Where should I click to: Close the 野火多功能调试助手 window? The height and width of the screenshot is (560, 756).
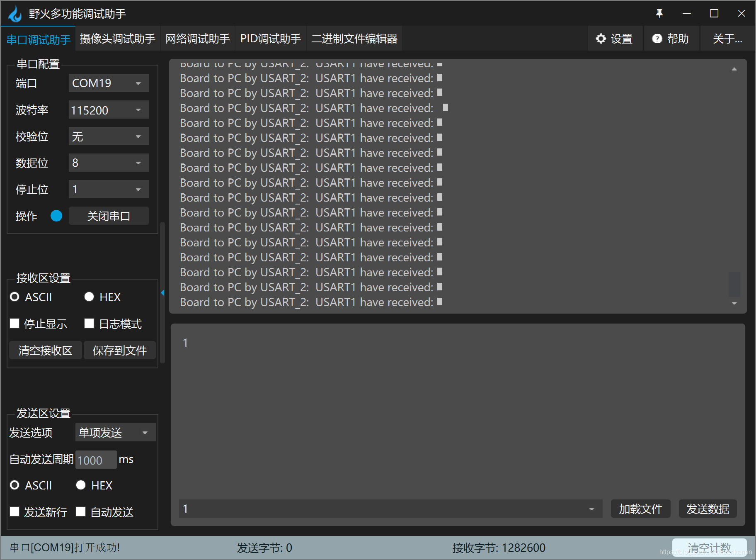(741, 14)
